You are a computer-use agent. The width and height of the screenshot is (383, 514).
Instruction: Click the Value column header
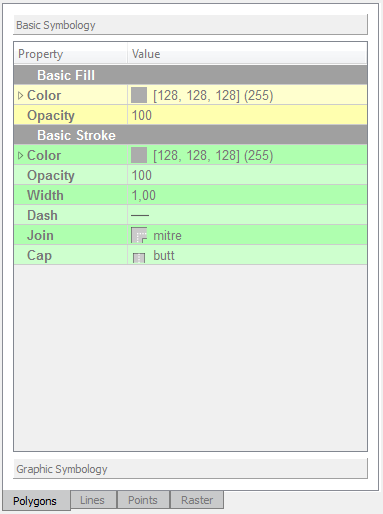pyautogui.click(x=247, y=54)
